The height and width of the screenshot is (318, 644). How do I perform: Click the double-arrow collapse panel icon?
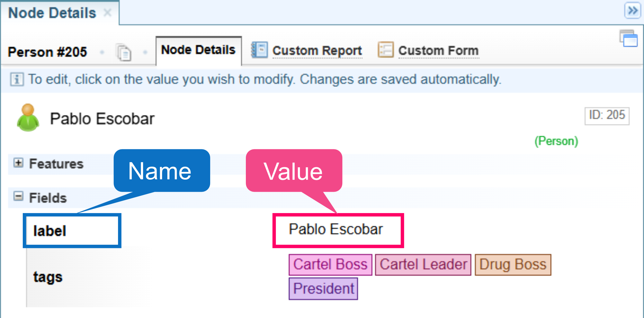click(632, 11)
